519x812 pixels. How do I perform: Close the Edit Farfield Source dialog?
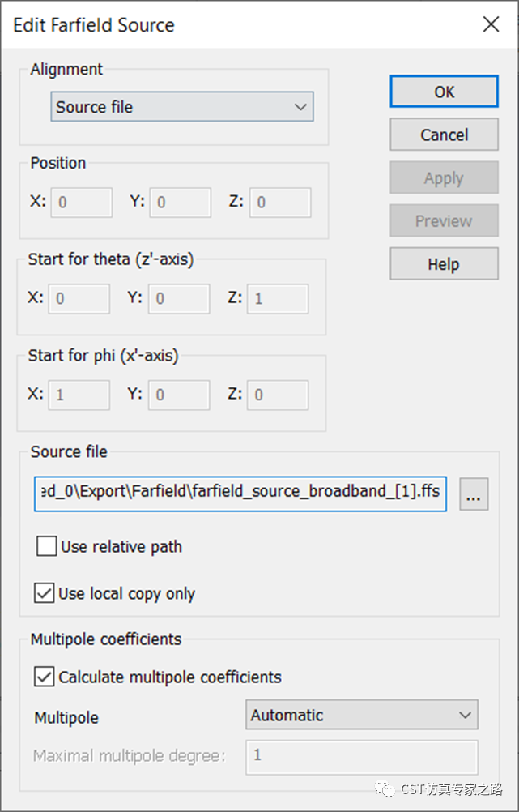point(491,24)
